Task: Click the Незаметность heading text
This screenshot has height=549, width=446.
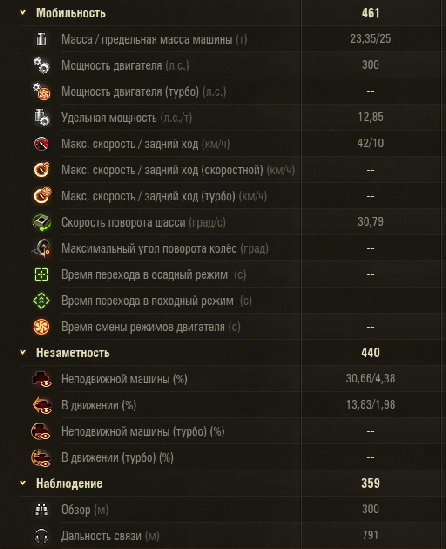Action: (x=73, y=353)
